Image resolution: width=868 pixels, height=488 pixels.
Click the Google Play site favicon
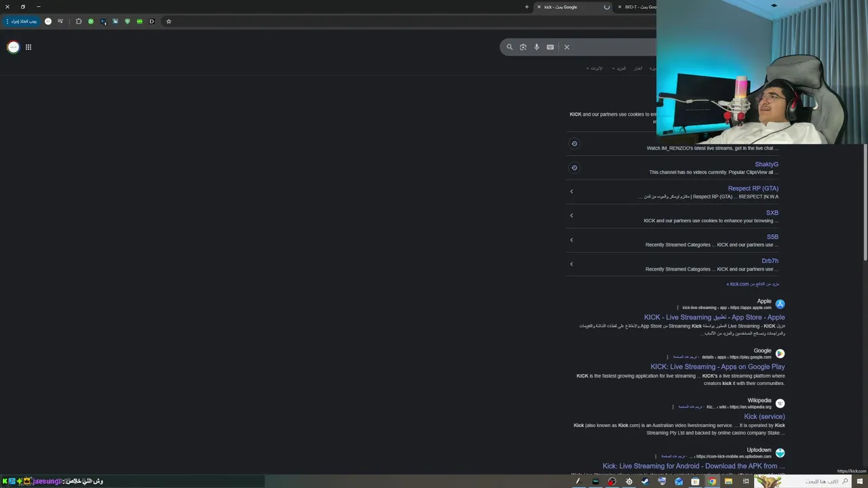(780, 354)
